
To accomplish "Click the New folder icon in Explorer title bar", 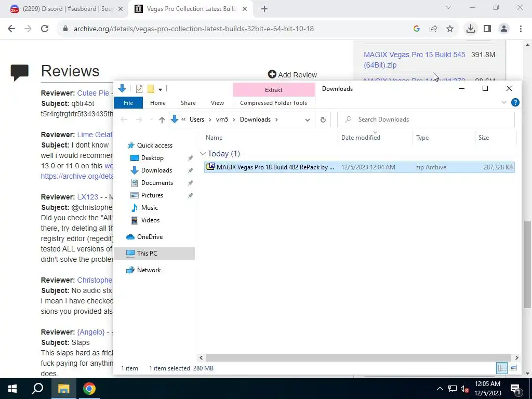I will pyautogui.click(x=151, y=89).
